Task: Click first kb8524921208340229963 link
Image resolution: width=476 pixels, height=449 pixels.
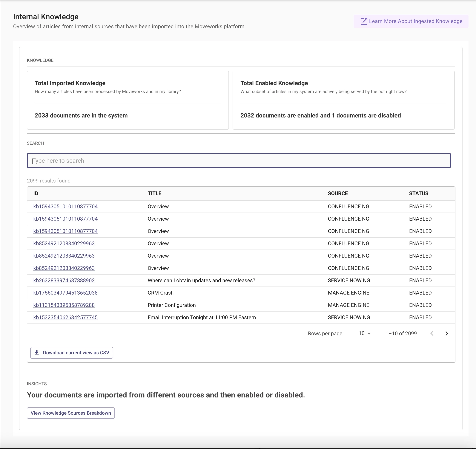Action: [64, 243]
